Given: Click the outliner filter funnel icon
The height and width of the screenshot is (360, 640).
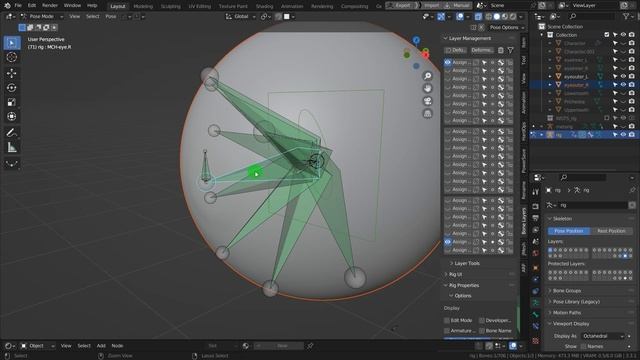Looking at the screenshot, I should tap(626, 16).
